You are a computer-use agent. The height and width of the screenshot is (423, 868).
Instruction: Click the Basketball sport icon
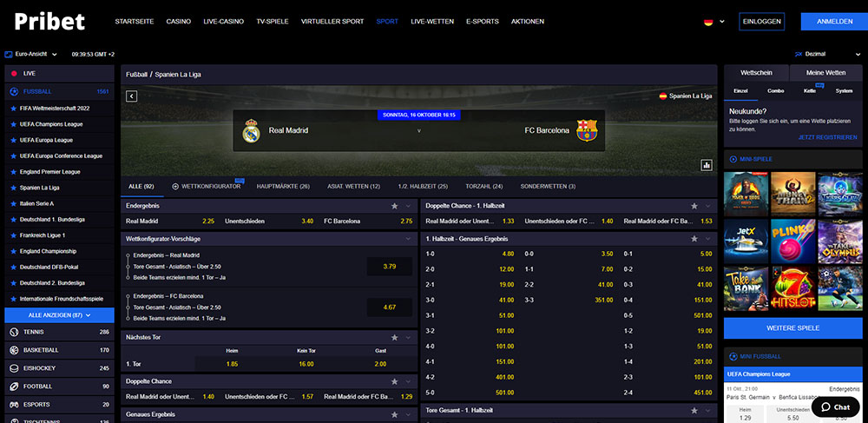pos(14,350)
